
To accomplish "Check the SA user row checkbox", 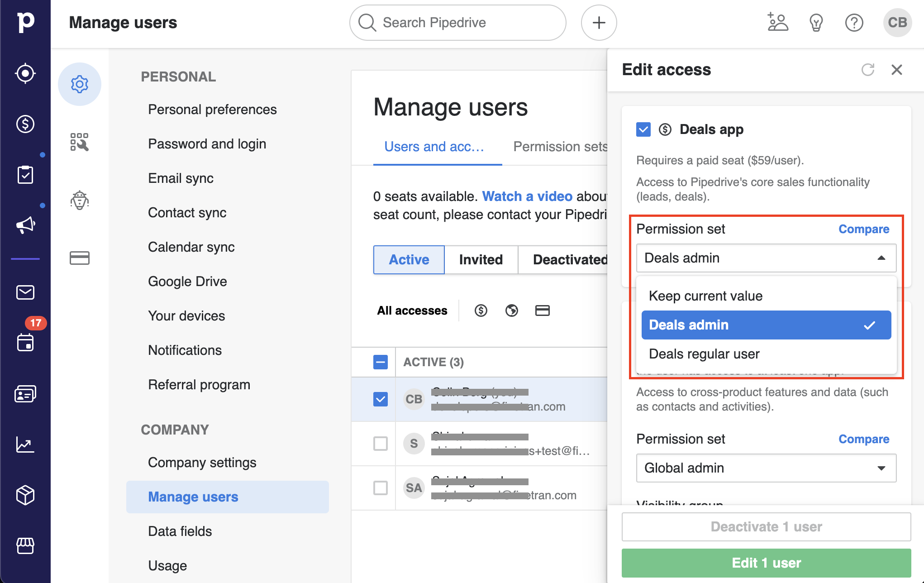I will 381,488.
